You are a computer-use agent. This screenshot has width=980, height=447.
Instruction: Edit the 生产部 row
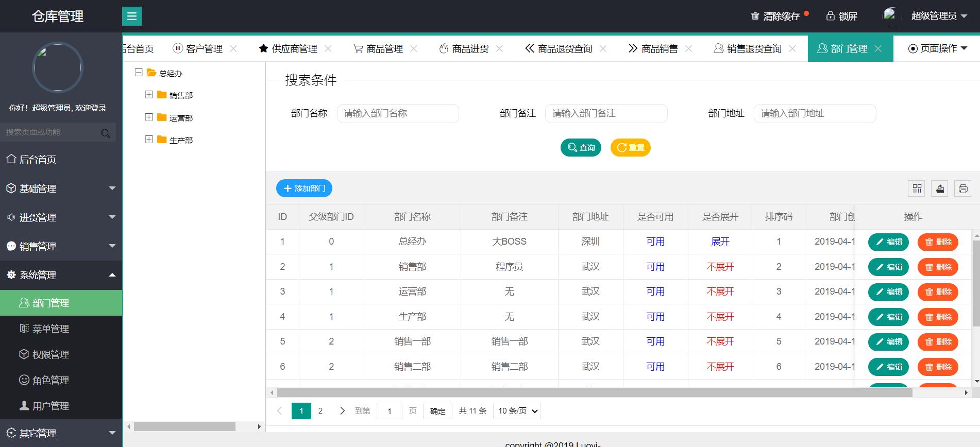click(888, 317)
